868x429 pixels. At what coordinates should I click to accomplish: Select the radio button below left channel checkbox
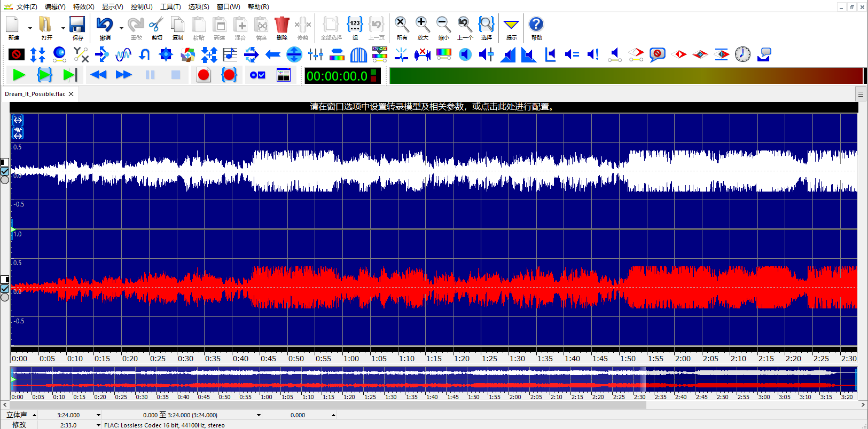[5, 180]
